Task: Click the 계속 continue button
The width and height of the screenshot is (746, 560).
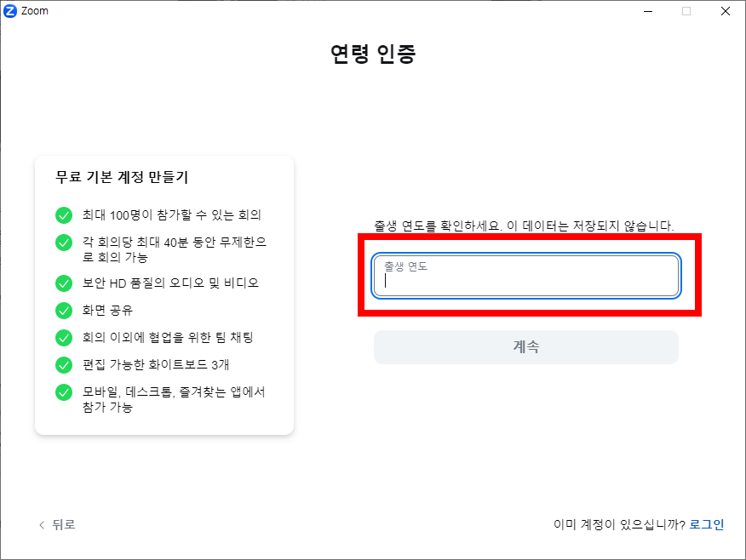Action: tap(526, 347)
